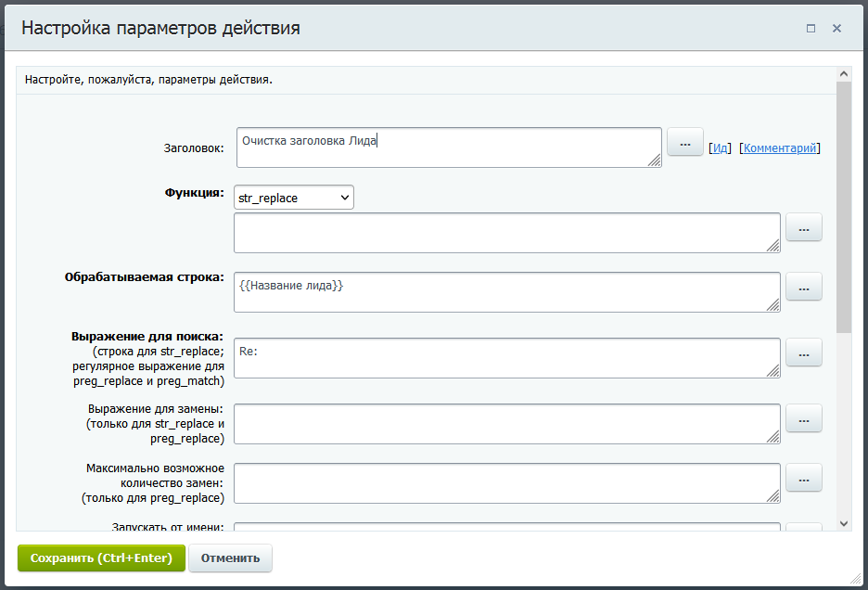Click the Выражение для замены text area
The width and height of the screenshot is (868, 590).
pyautogui.click(x=506, y=424)
